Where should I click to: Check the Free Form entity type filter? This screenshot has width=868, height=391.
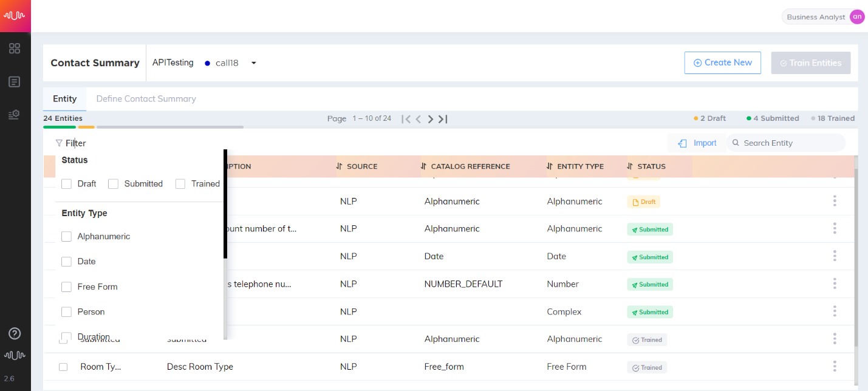click(67, 287)
